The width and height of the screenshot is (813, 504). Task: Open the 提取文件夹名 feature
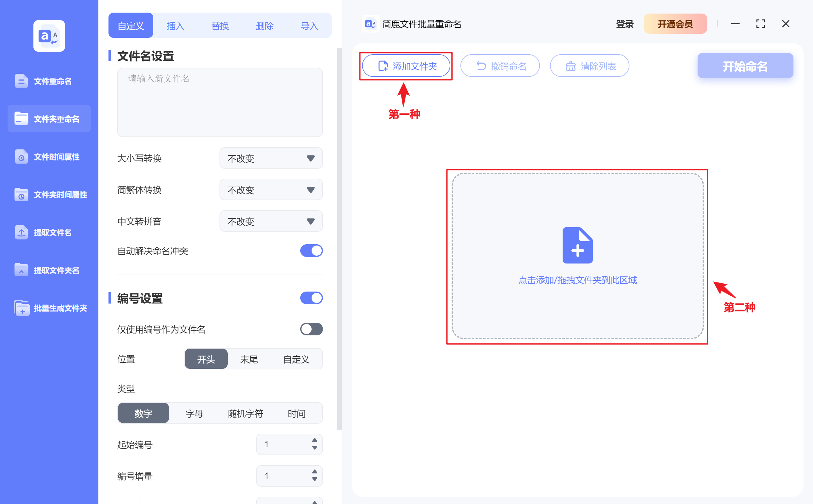(x=49, y=270)
